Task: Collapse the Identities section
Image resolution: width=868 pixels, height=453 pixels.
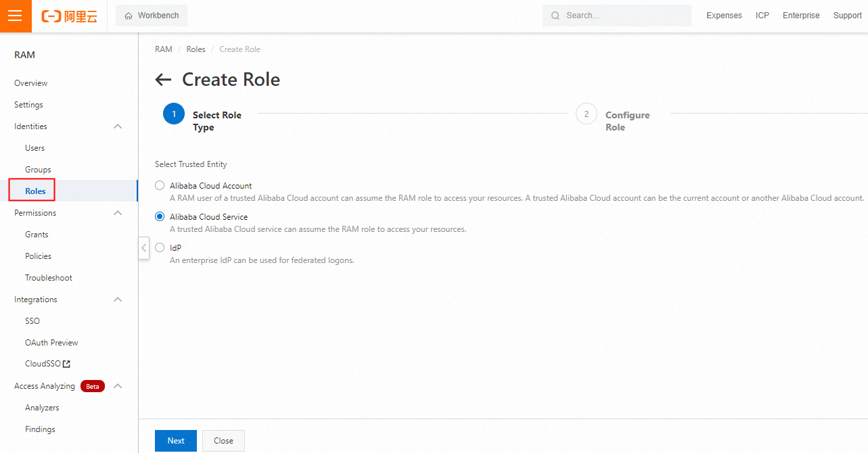Action: point(118,126)
